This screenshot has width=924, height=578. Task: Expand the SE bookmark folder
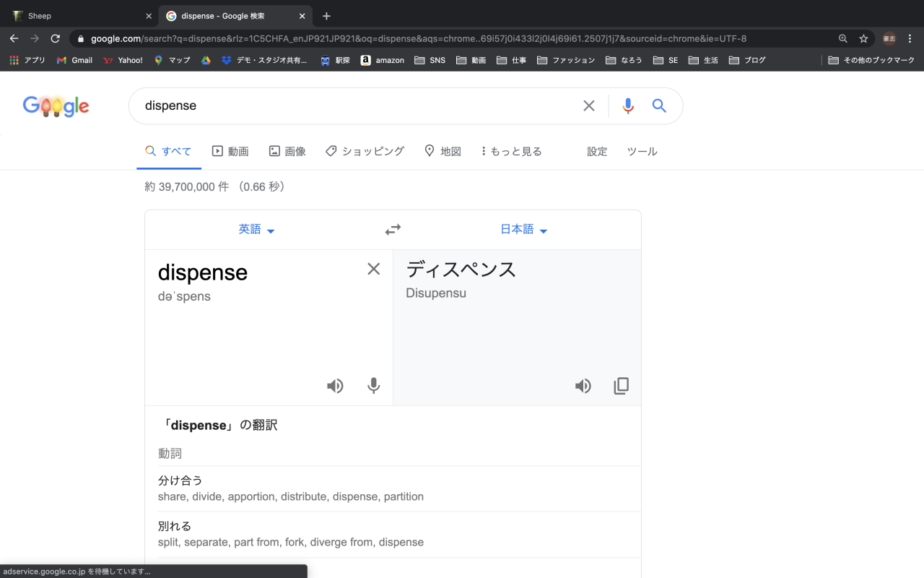coord(666,60)
